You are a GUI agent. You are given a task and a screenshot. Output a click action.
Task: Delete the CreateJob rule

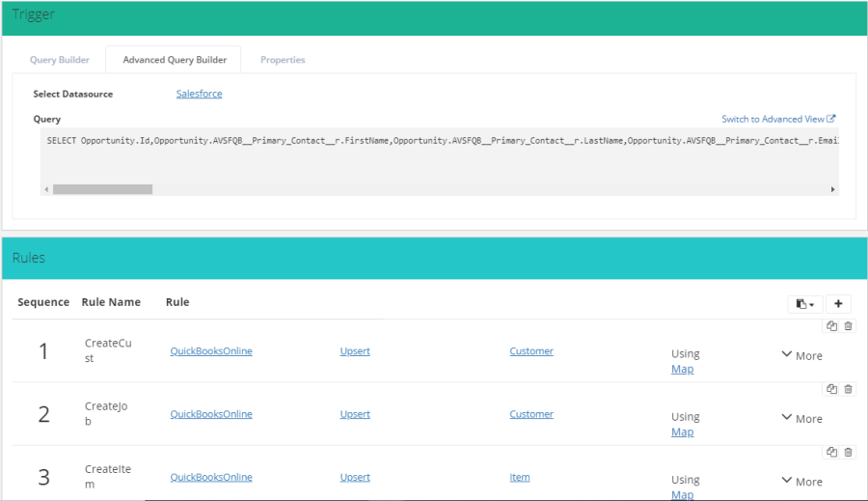point(848,389)
